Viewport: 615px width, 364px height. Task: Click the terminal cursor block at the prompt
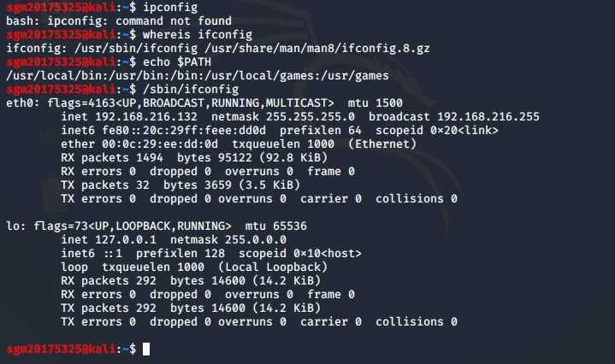pyautogui.click(x=146, y=349)
